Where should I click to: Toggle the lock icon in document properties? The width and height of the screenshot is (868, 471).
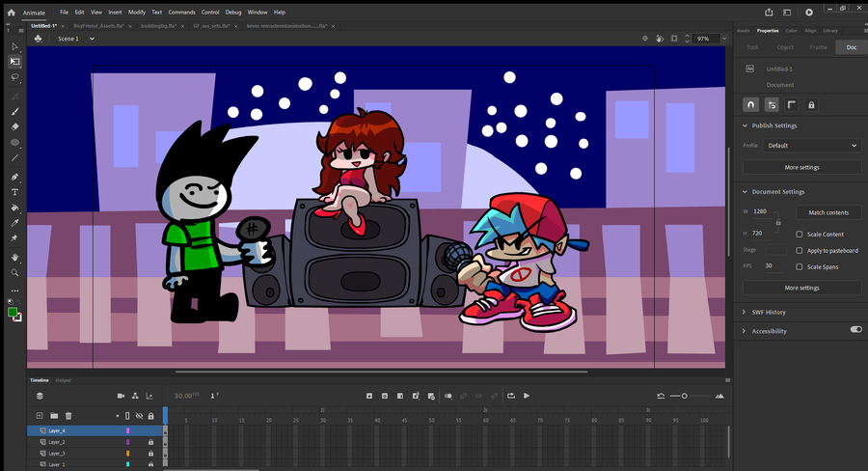811,105
